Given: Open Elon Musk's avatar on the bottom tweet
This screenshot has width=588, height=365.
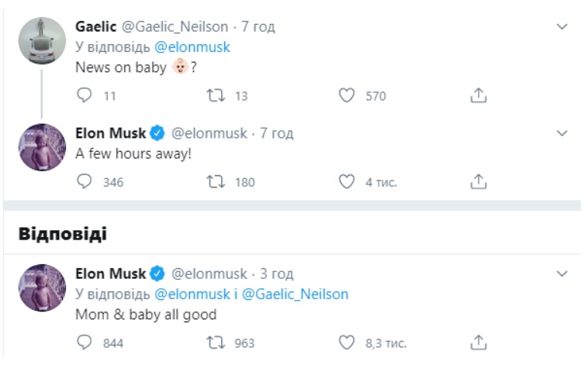Looking at the screenshot, I should tap(40, 288).
